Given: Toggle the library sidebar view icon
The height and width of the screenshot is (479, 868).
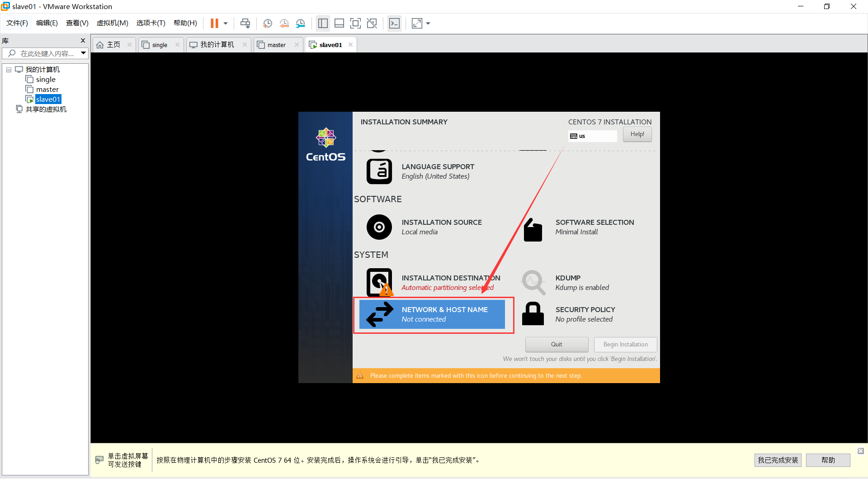Looking at the screenshot, I should click(x=323, y=23).
